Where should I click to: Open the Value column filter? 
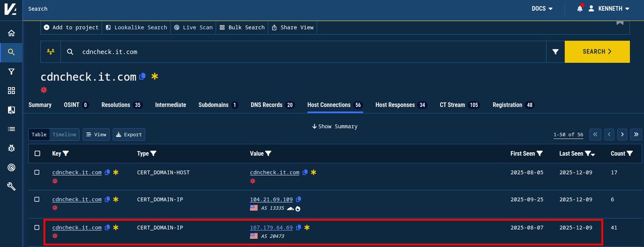click(x=268, y=153)
